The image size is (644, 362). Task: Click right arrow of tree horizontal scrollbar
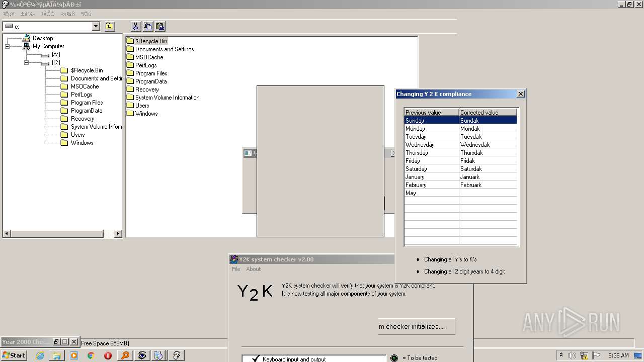pos(118,234)
